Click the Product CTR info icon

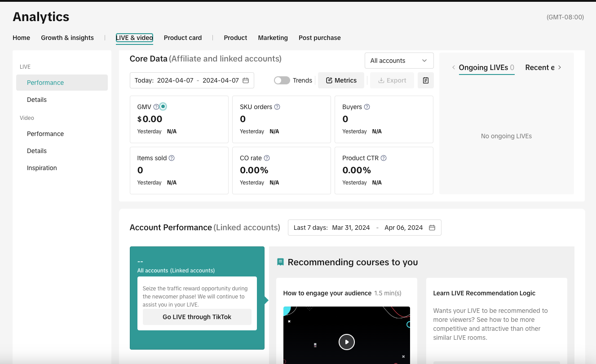coord(384,158)
